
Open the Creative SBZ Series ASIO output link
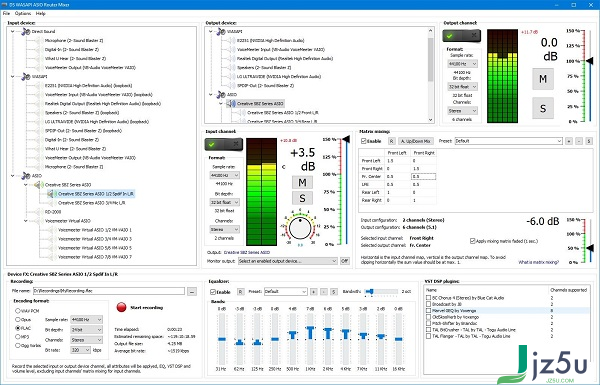pyautogui.click(x=247, y=253)
